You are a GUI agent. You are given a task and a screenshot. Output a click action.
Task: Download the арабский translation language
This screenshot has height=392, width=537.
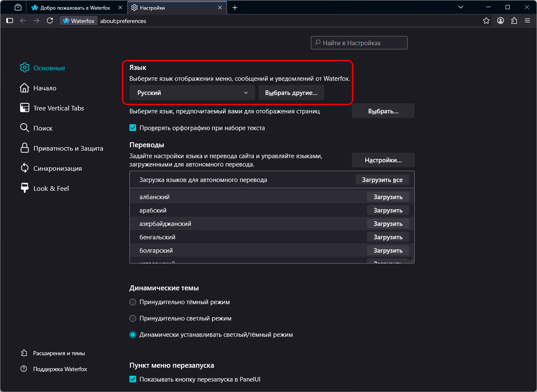388,210
